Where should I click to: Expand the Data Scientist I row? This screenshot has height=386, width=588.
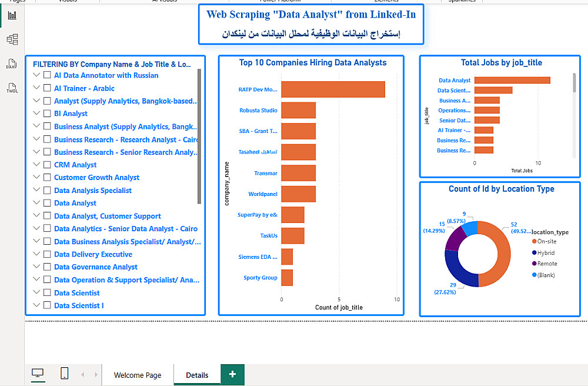pyautogui.click(x=36, y=305)
